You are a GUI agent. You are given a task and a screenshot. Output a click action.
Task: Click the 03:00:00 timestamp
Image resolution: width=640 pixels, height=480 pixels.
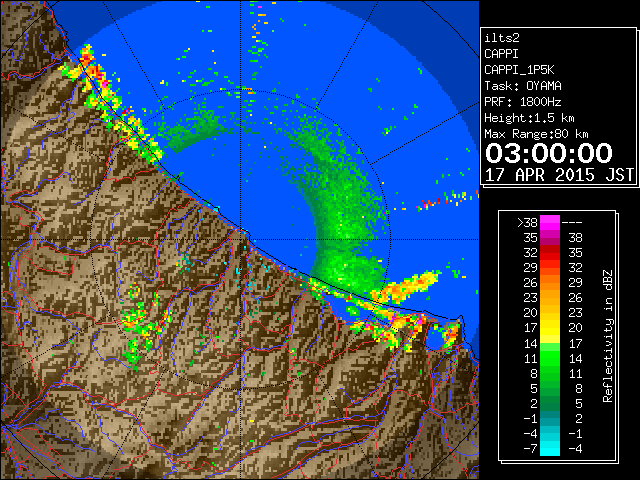pyautogui.click(x=549, y=153)
